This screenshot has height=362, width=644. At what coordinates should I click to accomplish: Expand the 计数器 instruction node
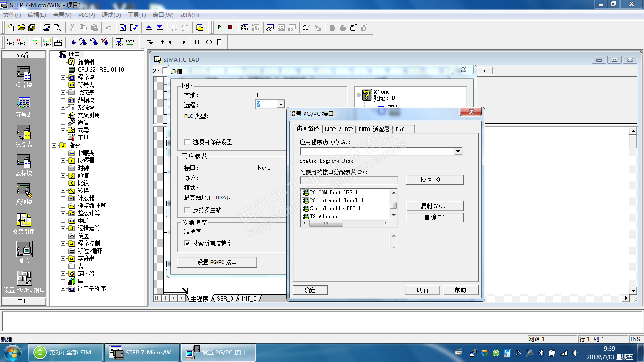[x=63, y=198]
